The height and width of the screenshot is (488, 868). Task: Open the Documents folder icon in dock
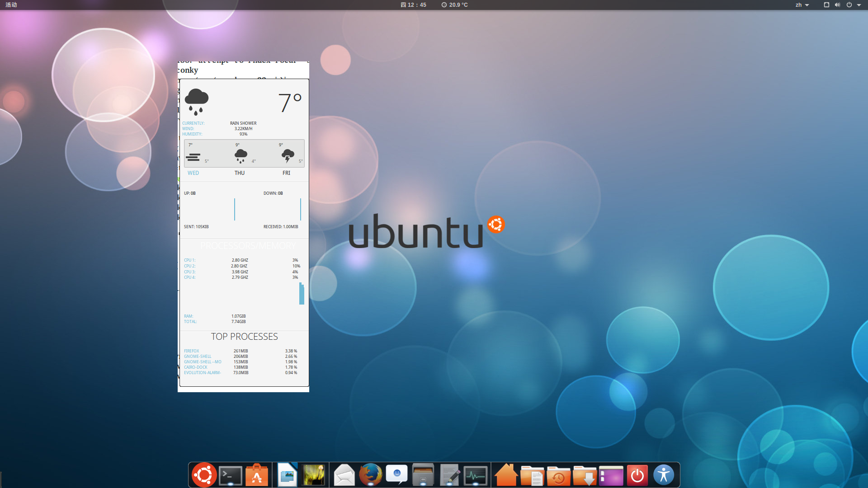click(532, 475)
